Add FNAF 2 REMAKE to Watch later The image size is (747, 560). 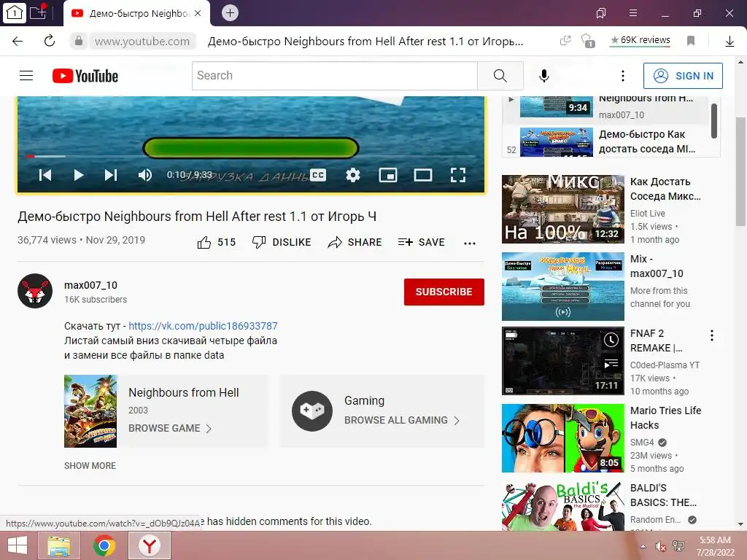[x=611, y=340]
